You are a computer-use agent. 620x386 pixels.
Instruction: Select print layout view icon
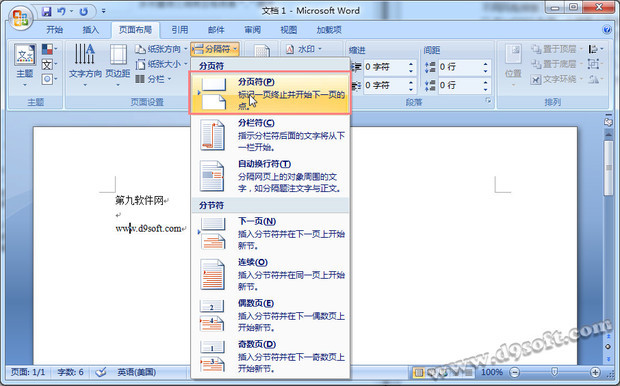pyautogui.click(x=418, y=372)
